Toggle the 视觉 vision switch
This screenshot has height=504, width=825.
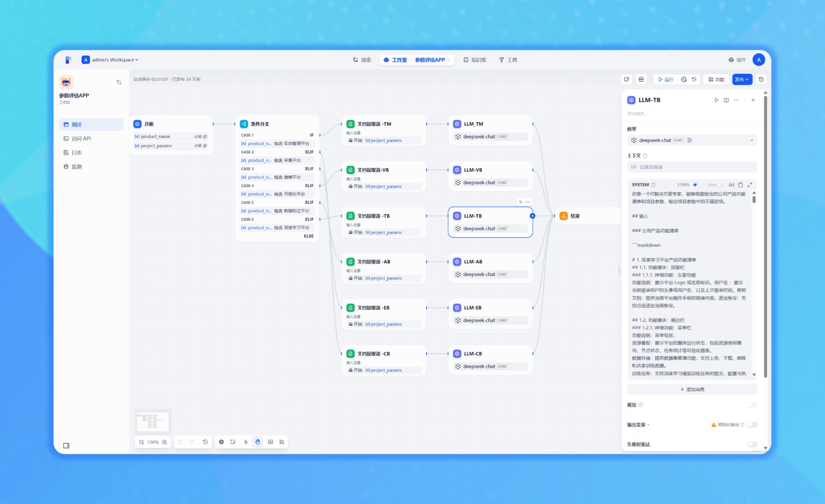point(752,405)
